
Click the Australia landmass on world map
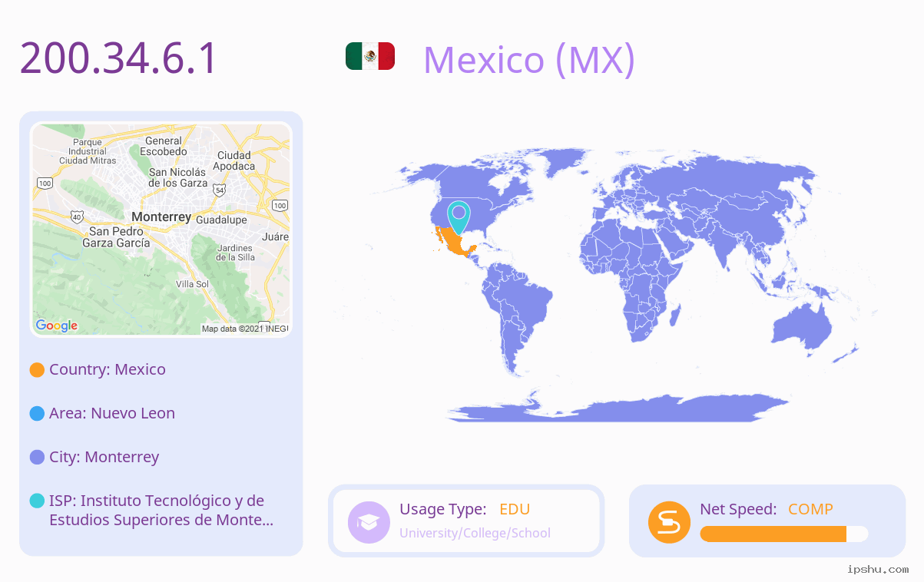click(x=802, y=327)
